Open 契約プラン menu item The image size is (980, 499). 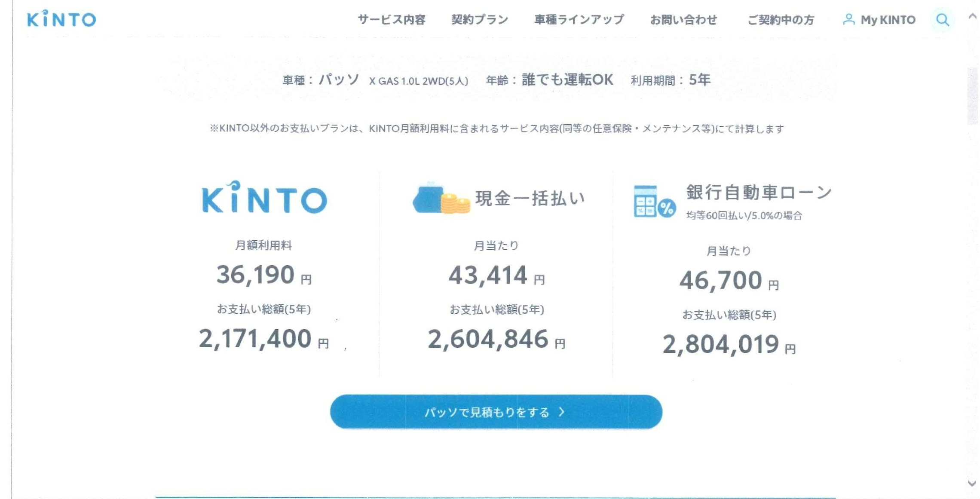coord(480,20)
